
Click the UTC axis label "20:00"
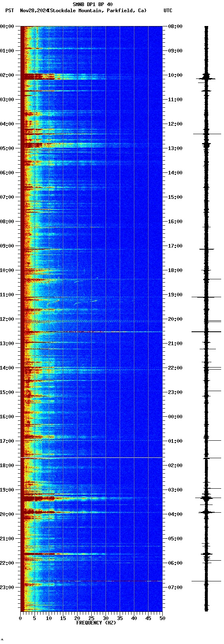(x=175, y=319)
